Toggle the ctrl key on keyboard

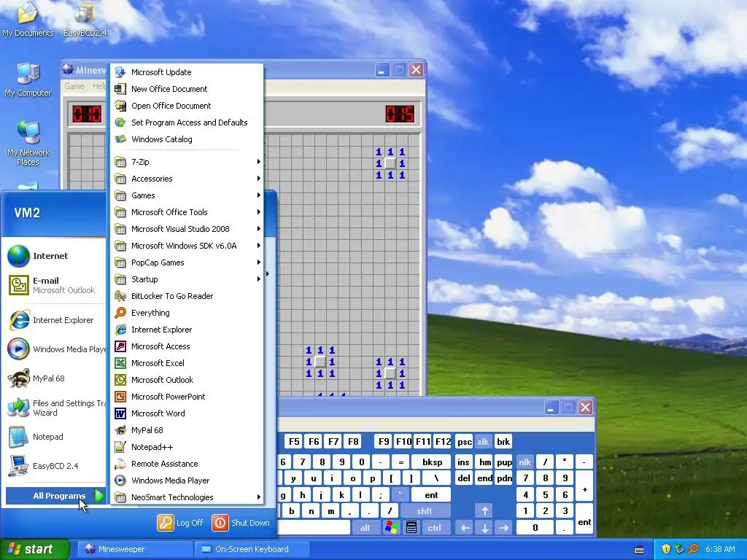pyautogui.click(x=434, y=528)
